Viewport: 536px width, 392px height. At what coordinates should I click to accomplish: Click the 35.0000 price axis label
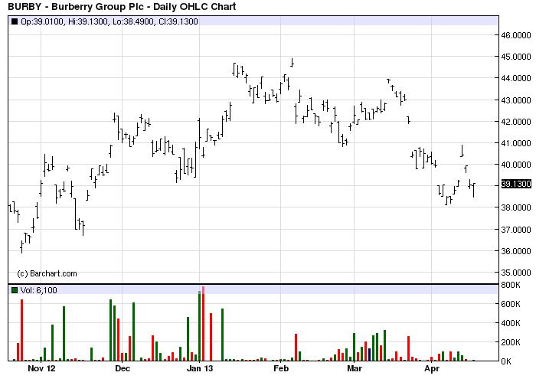(x=516, y=273)
